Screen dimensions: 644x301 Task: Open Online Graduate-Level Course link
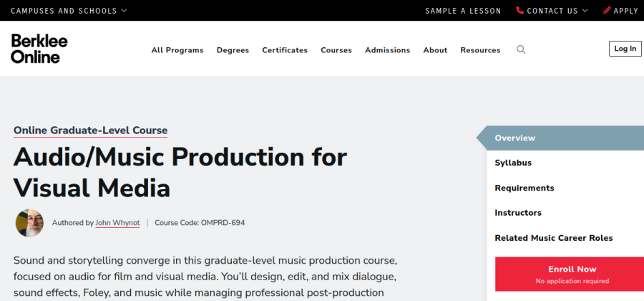(90, 130)
